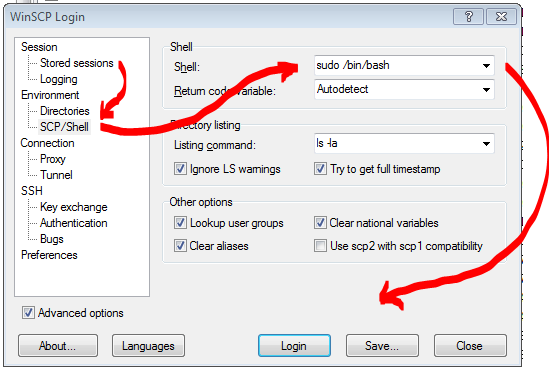Expand the Listing command dropdown arrow
This screenshot has width=549, height=367.
[x=486, y=144]
